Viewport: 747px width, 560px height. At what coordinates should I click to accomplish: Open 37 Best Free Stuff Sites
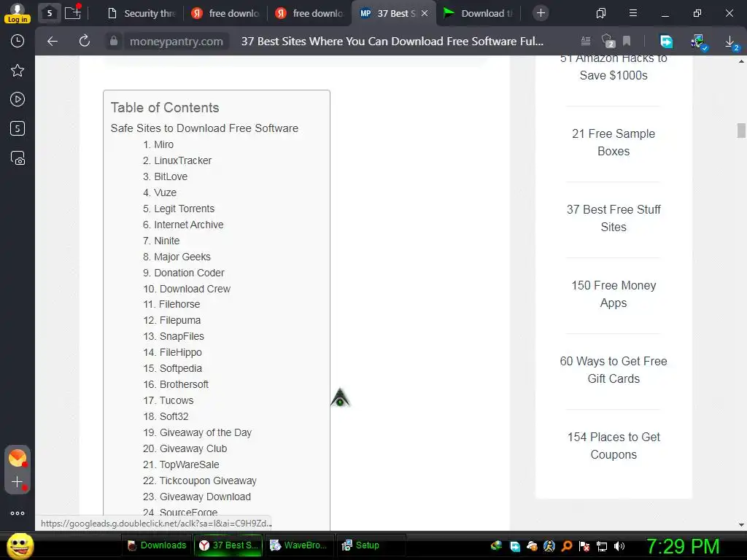(x=613, y=218)
